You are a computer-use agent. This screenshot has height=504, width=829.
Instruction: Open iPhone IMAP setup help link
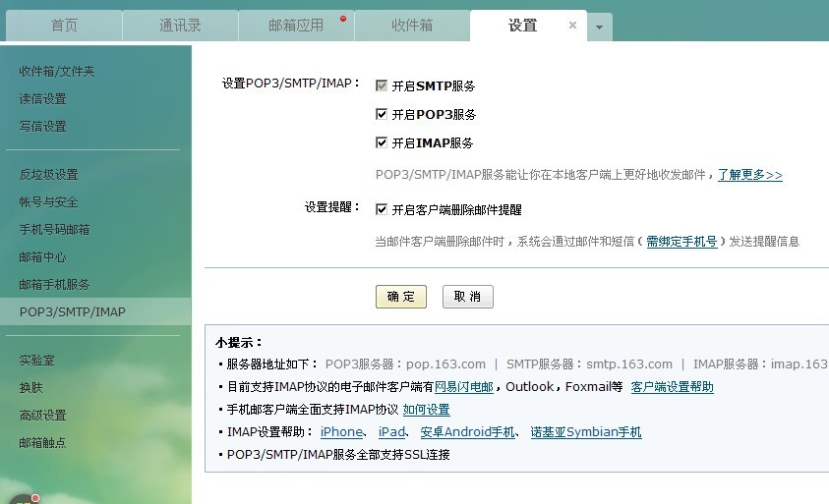coord(341,432)
